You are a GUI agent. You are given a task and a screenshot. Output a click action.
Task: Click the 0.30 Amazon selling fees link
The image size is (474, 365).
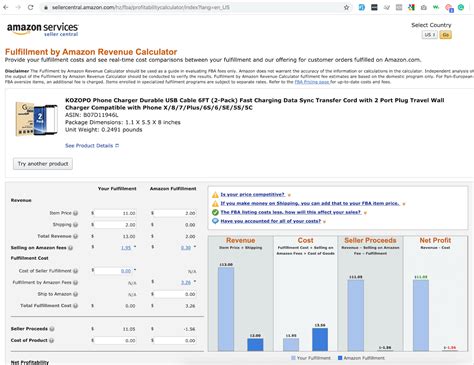coord(186,248)
